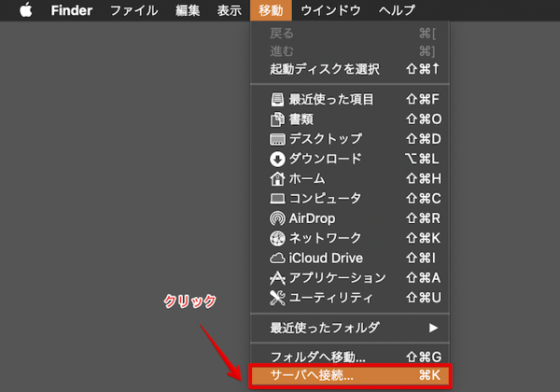Click the 書類 documents icon
Image resolution: width=560 pixels, height=392 pixels.
(x=277, y=119)
